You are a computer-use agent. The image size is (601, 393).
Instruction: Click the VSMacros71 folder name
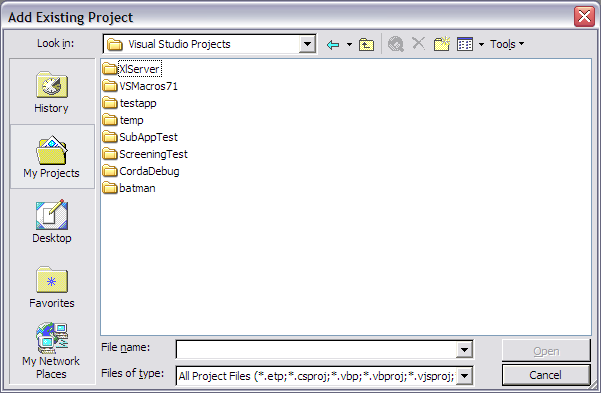pyautogui.click(x=148, y=86)
